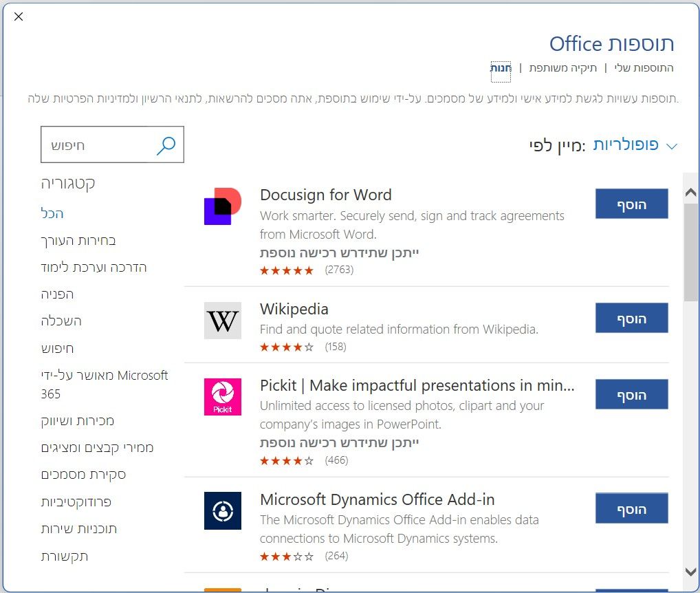The height and width of the screenshot is (593, 700).
Task: Select the מכירות ושיווק category
Action: pyautogui.click(x=78, y=420)
